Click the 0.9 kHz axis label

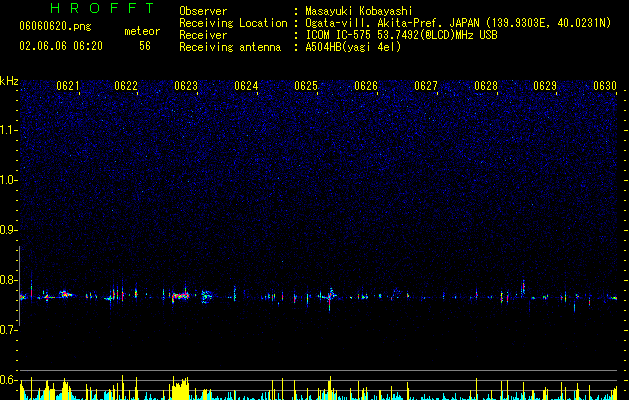point(9,230)
